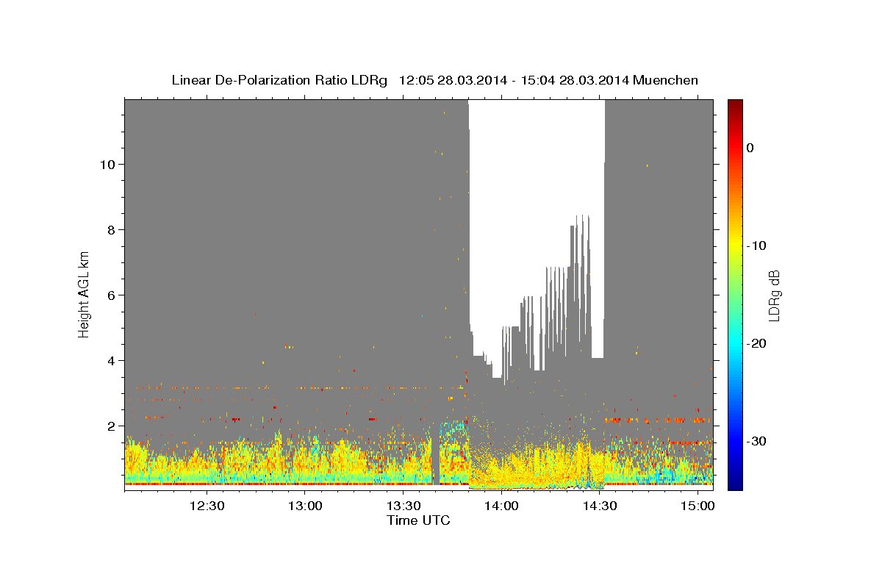Image resolution: width=882 pixels, height=588 pixels.
Task: Click the 'Height AGL km' axis title
Action: [x=85, y=293]
